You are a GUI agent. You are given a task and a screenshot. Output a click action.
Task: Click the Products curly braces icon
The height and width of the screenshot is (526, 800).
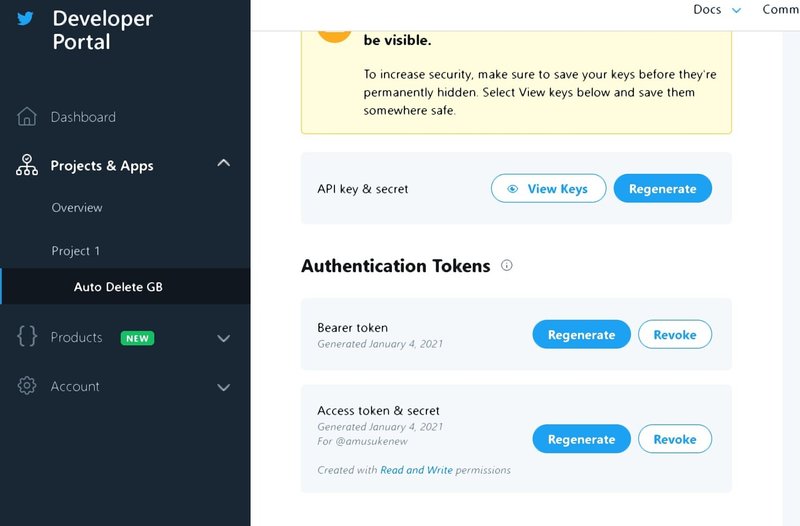click(27, 337)
